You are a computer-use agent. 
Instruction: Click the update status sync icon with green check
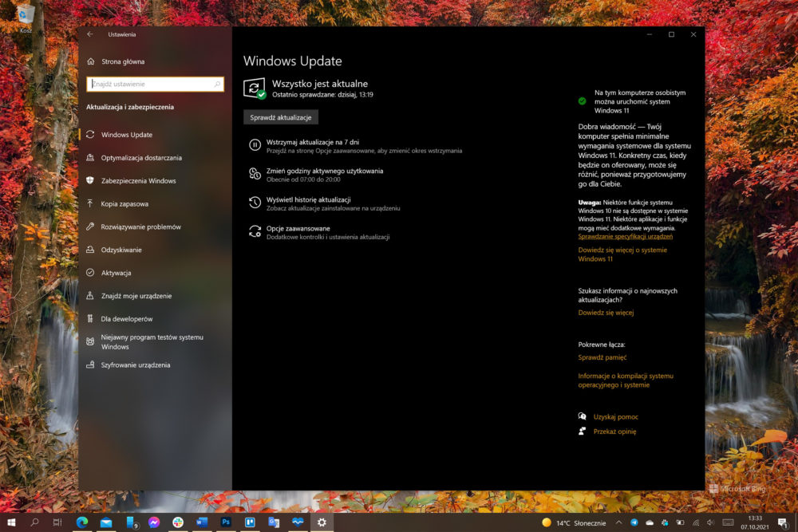click(x=254, y=88)
